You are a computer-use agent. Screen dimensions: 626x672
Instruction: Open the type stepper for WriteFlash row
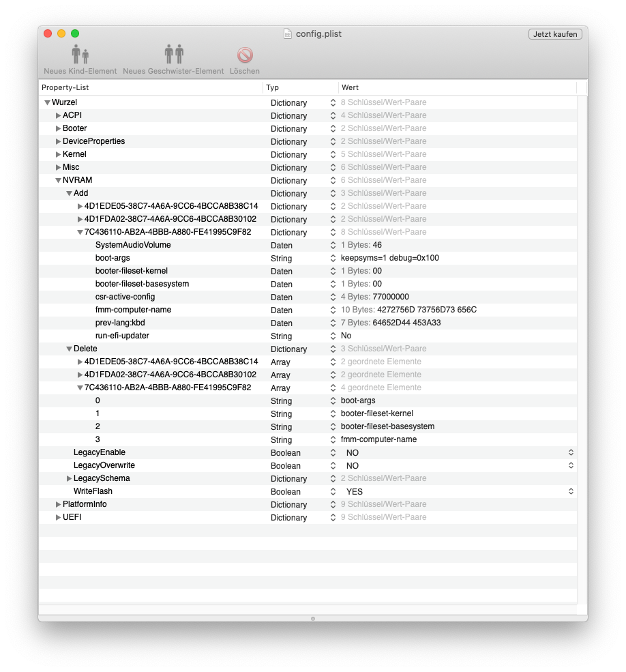pyautogui.click(x=333, y=491)
